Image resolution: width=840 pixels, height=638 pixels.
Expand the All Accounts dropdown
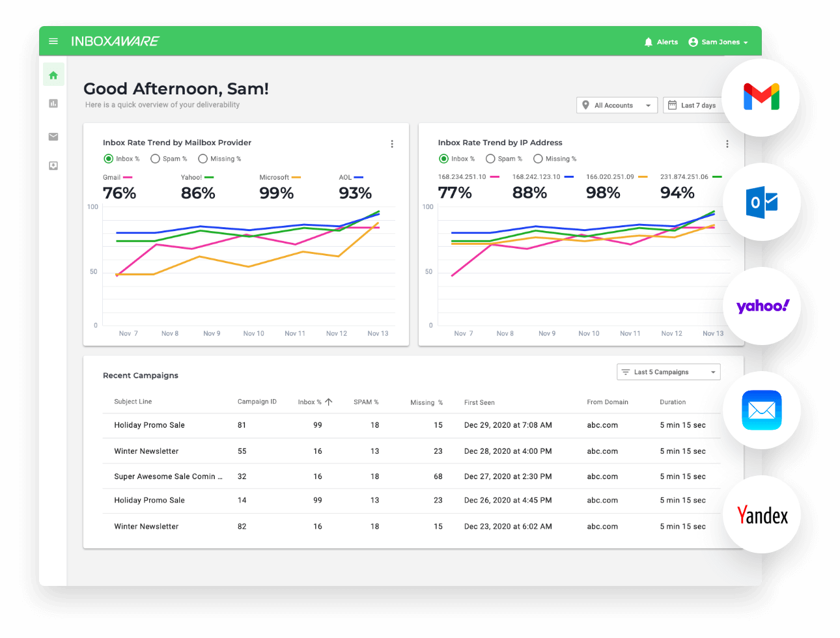point(617,105)
